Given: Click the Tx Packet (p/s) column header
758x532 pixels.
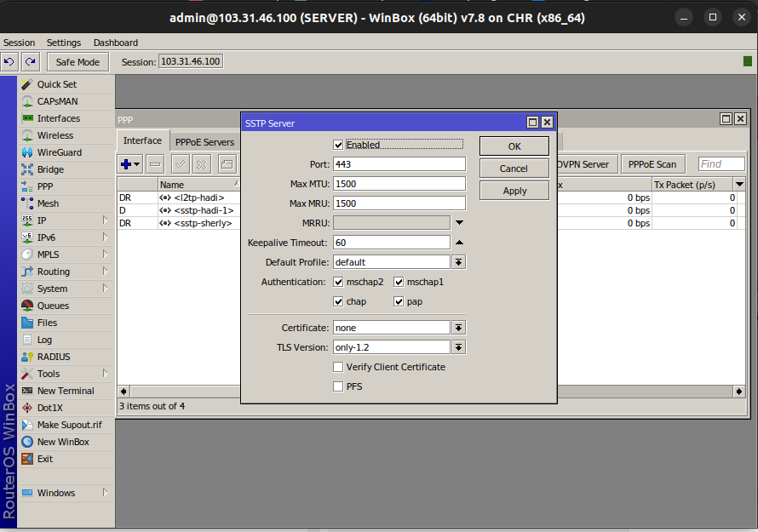Looking at the screenshot, I should click(692, 185).
